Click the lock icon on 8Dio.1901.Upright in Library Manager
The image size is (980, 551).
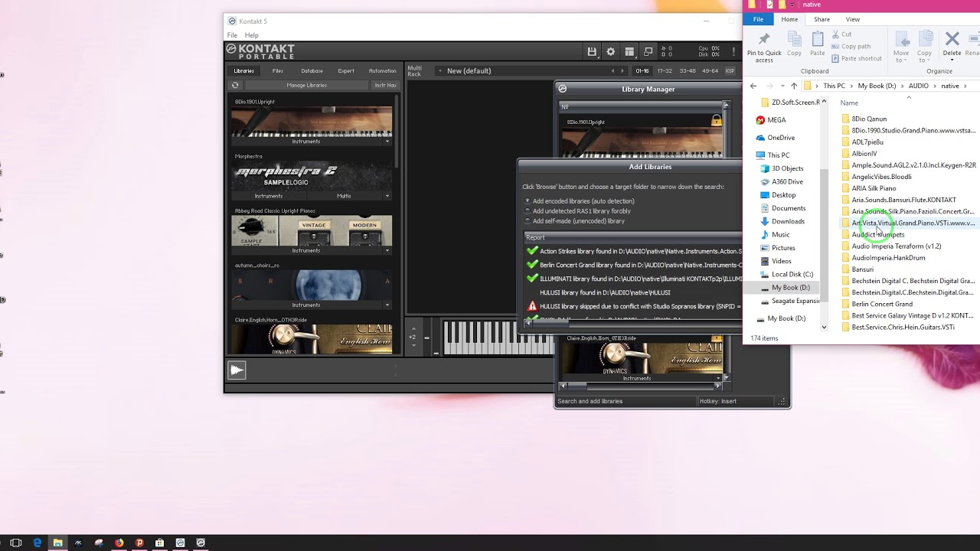coord(717,121)
